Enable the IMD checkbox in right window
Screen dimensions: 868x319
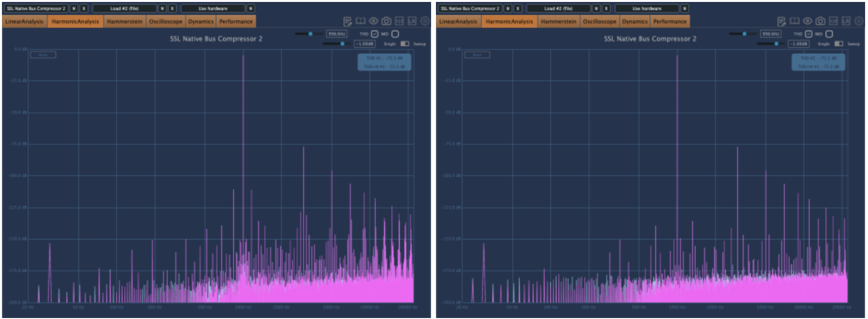coord(829,34)
